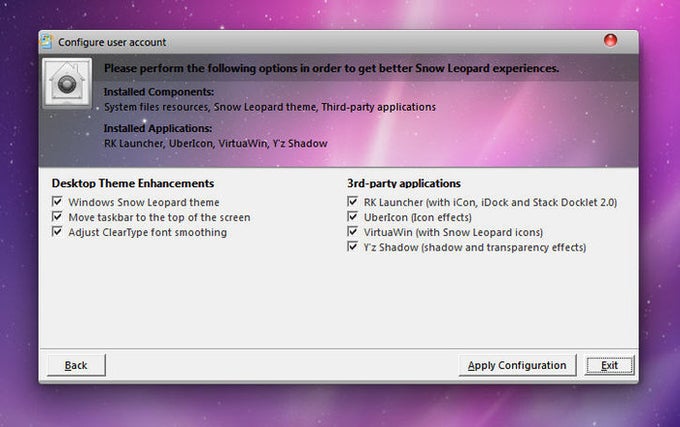The height and width of the screenshot is (427, 680).
Task: Exit the configuration dialog
Action: [609, 365]
